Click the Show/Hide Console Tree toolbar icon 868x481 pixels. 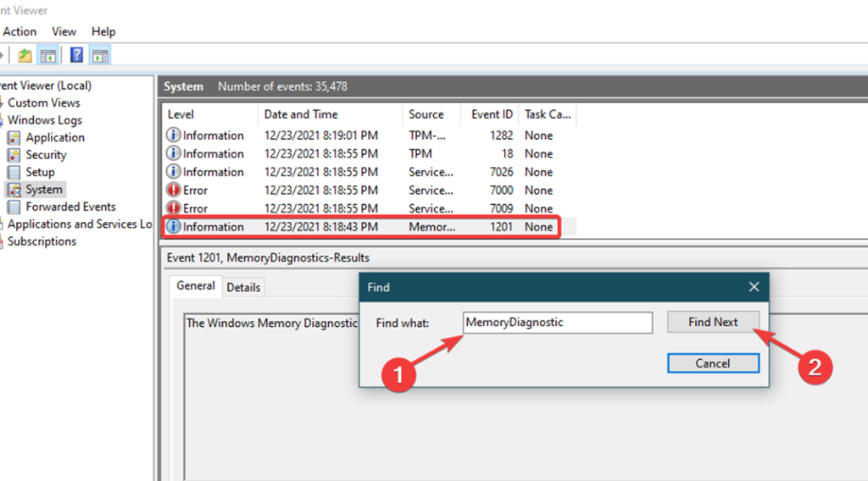(48, 56)
